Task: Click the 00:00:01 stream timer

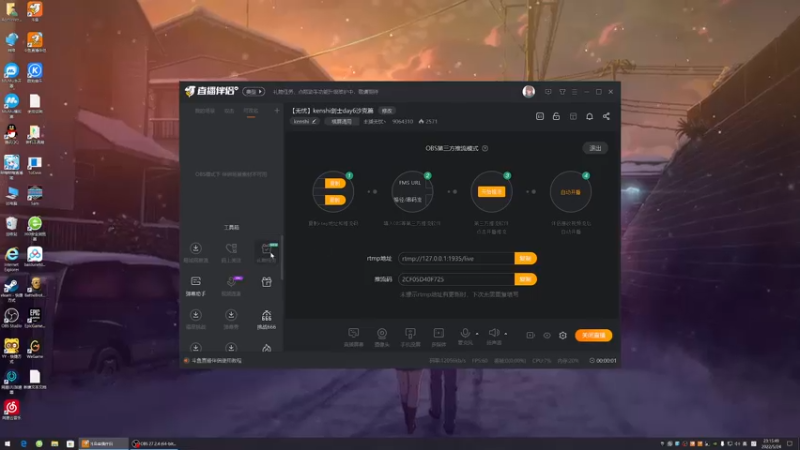Action: [x=603, y=361]
